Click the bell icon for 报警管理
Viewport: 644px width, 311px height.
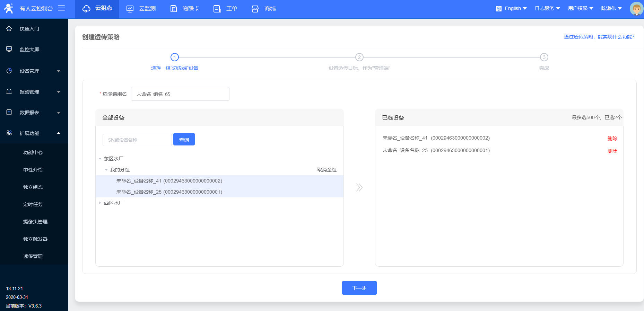click(9, 91)
